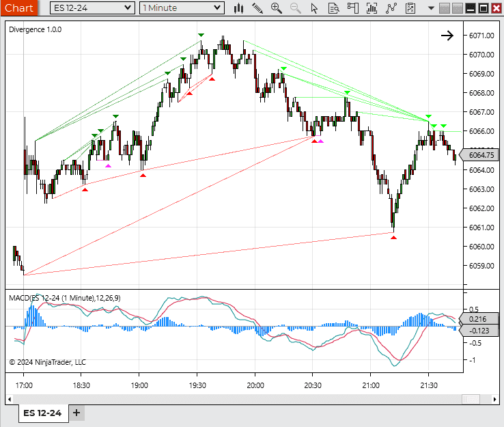
Task: Select the drawing tools pencil icon
Action: point(257,8)
